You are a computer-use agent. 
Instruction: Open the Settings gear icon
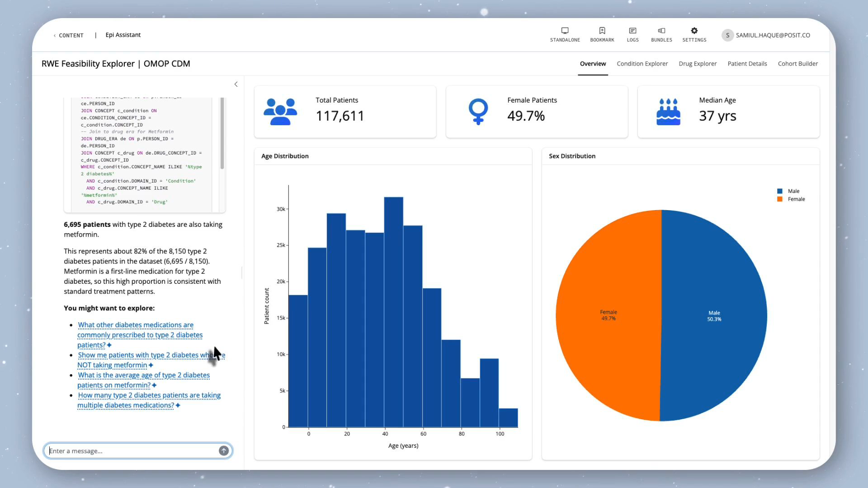pyautogui.click(x=694, y=31)
